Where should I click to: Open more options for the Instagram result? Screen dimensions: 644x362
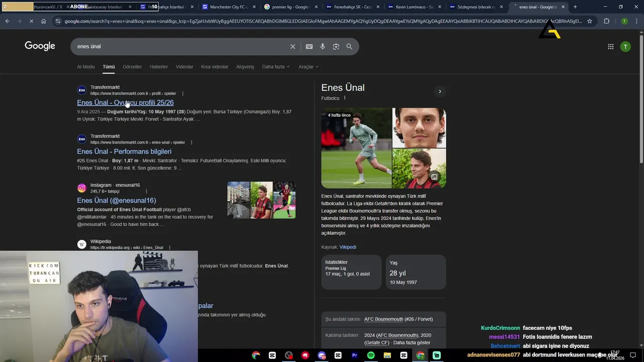point(146,191)
